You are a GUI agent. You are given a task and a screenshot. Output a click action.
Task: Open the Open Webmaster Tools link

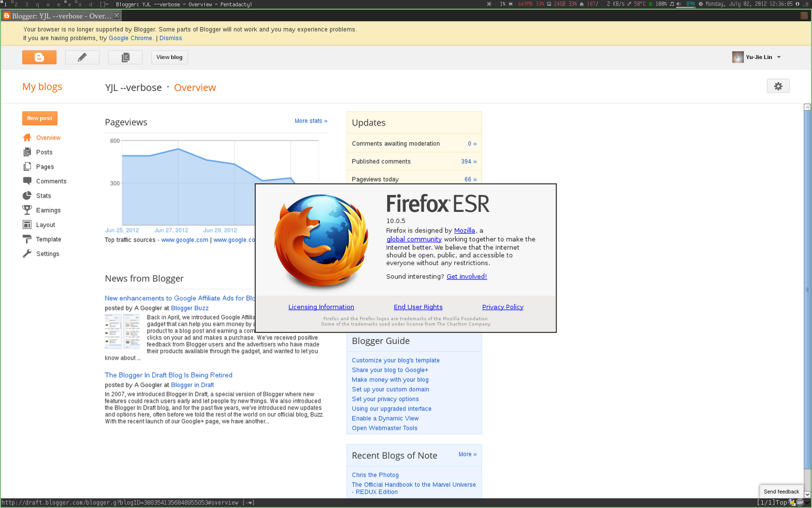point(385,428)
